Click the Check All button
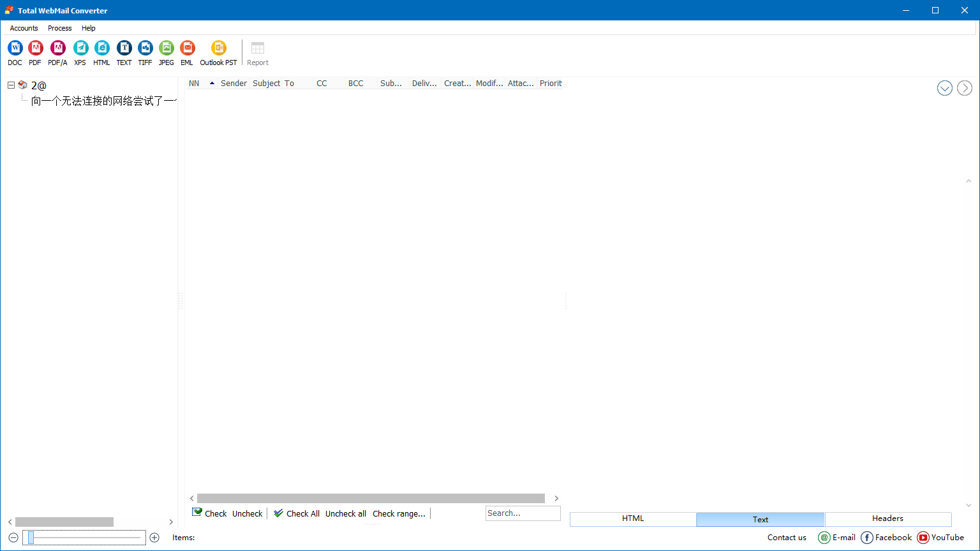Viewport: 980px width, 551px height. coord(297,513)
